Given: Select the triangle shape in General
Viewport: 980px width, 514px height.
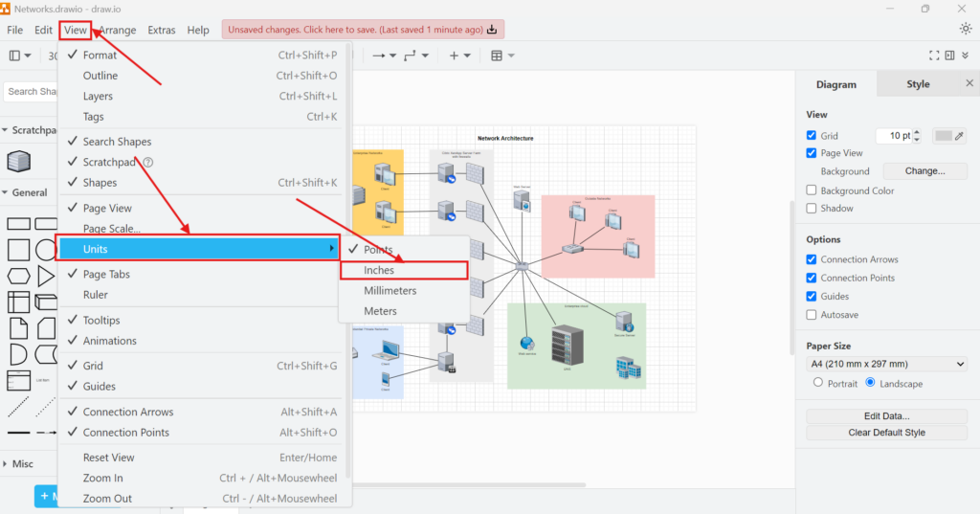Looking at the screenshot, I should (45, 277).
